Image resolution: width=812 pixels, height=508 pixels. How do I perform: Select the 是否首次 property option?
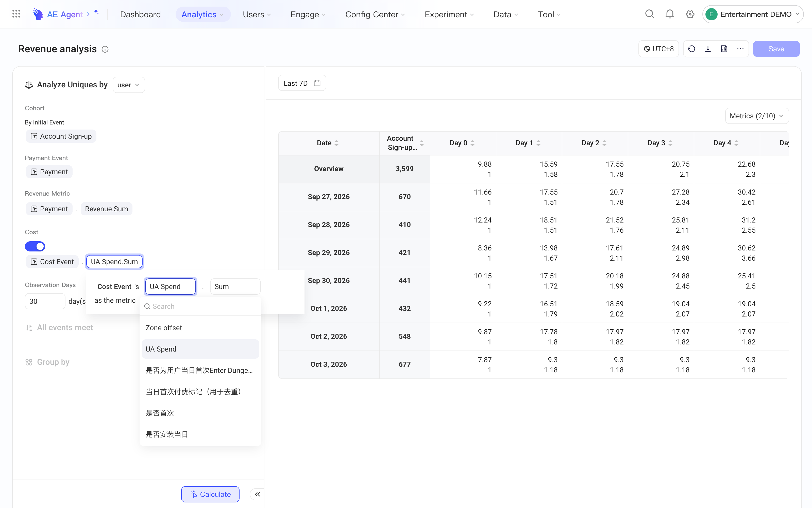pos(200,413)
